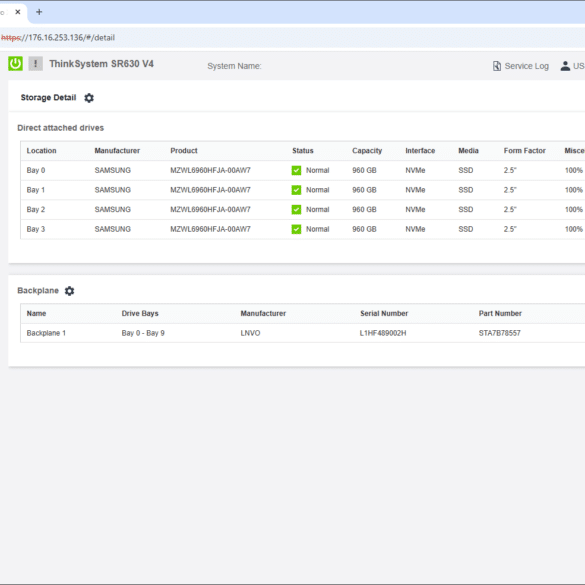Select the Bay 0 location cell

36,171
